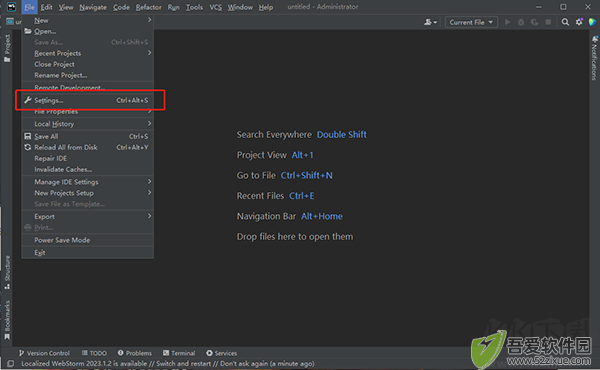
Task: Expand the Recent Projects submenu
Action: click(x=88, y=53)
